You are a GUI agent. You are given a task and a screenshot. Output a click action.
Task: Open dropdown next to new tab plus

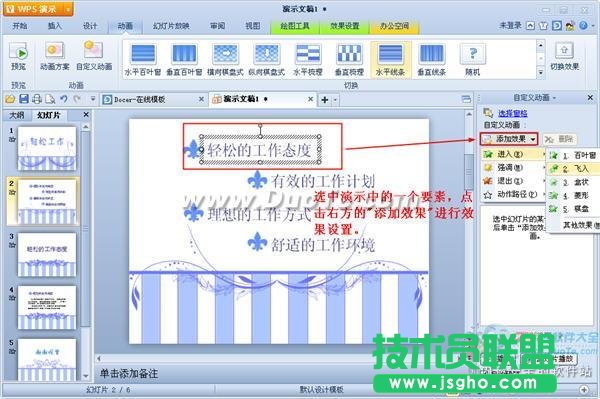335,100
